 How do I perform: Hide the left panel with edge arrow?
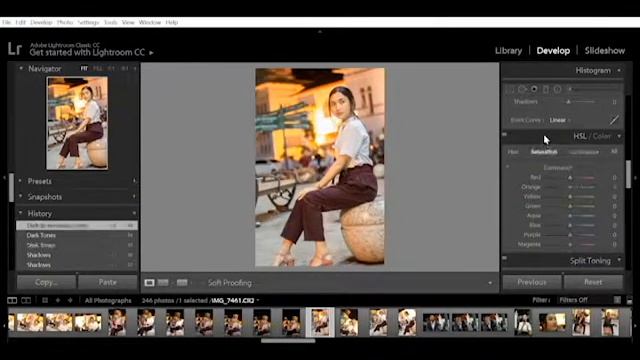(x=4, y=178)
